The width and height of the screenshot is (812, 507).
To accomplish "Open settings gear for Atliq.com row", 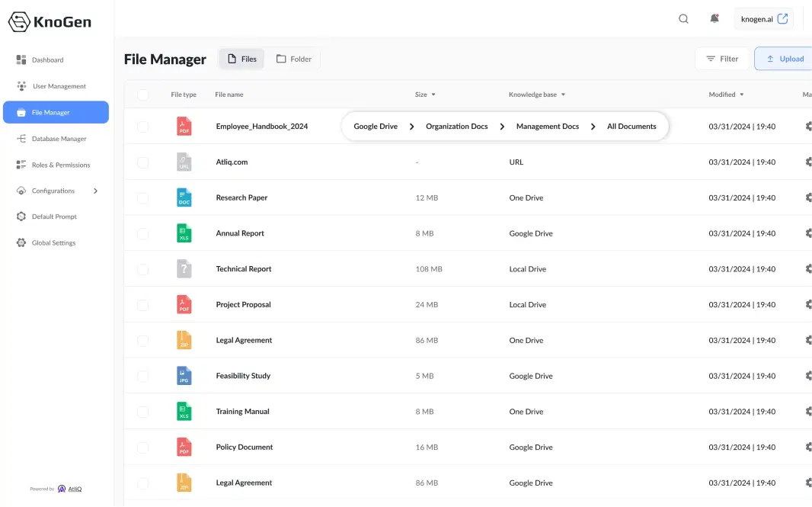I will pyautogui.click(x=808, y=162).
